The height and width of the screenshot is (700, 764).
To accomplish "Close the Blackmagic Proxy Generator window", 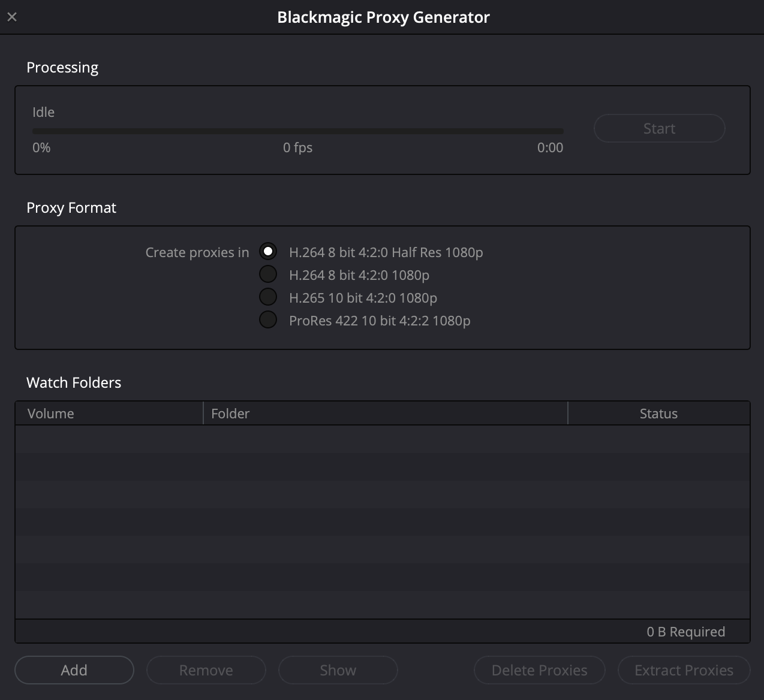I will point(12,16).
